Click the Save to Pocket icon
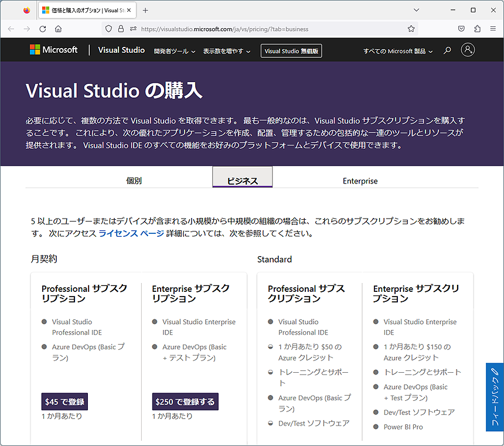 pos(461,29)
